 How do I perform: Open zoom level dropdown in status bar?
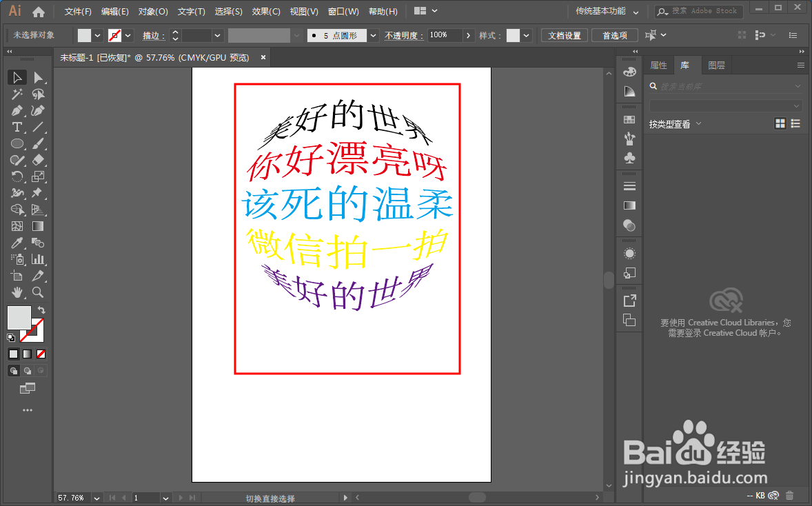pyautogui.click(x=97, y=498)
